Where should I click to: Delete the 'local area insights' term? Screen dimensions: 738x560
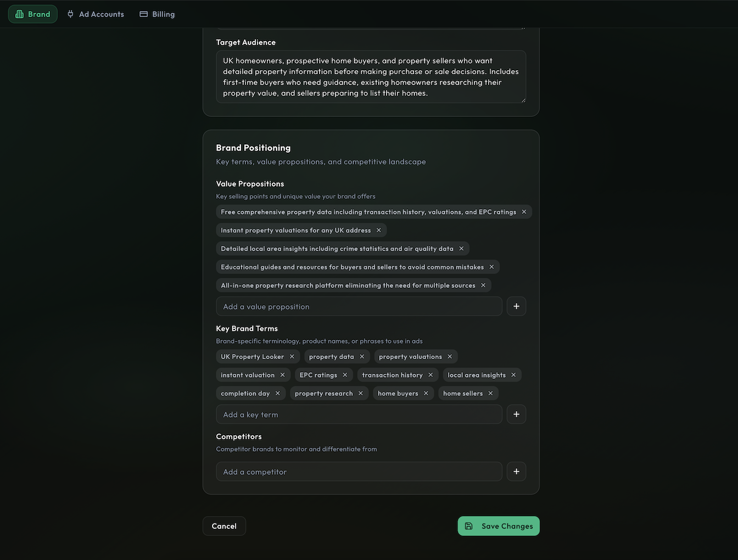point(513,375)
